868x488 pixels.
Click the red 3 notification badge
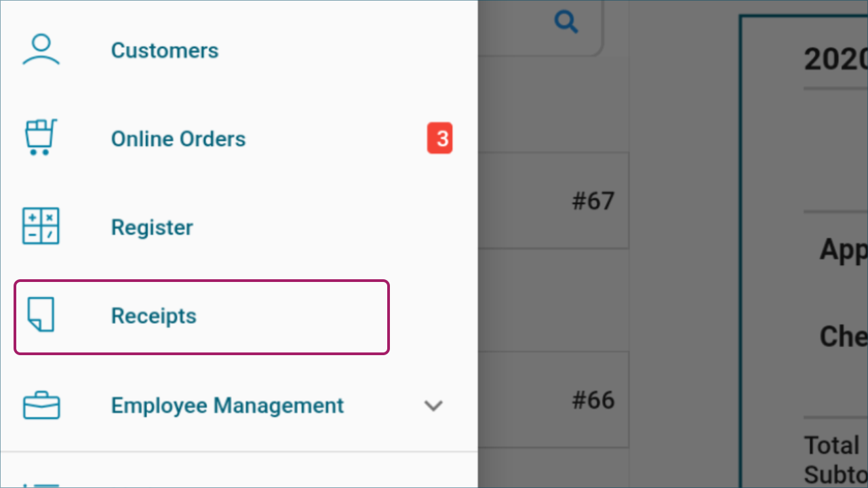(x=440, y=138)
